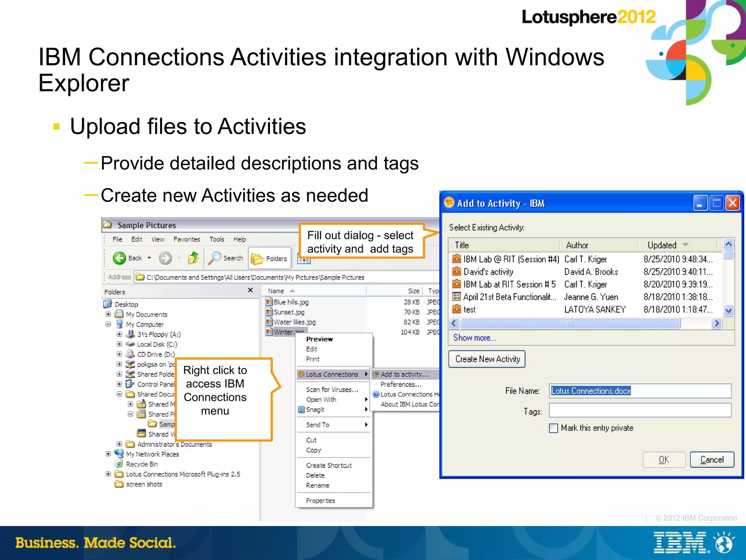Select the Blue hills.jpg file icon

(x=269, y=302)
